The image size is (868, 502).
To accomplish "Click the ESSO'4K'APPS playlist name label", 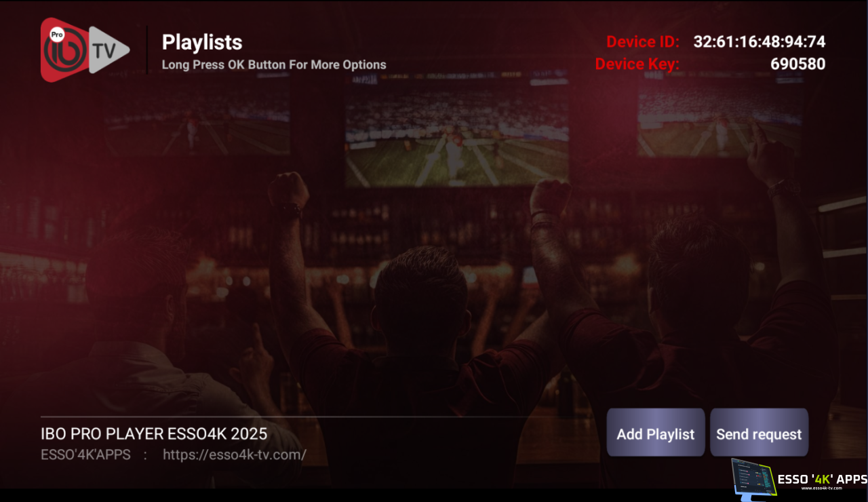I will [85, 455].
